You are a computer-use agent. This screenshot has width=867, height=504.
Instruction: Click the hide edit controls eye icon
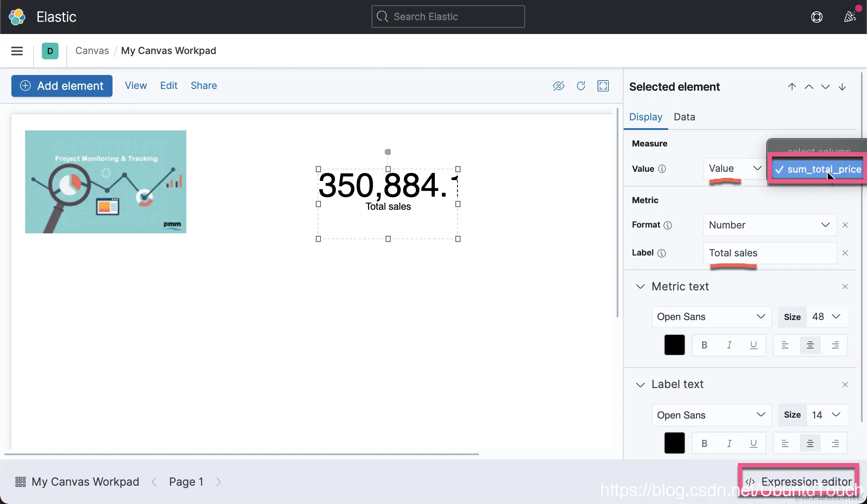[558, 86]
